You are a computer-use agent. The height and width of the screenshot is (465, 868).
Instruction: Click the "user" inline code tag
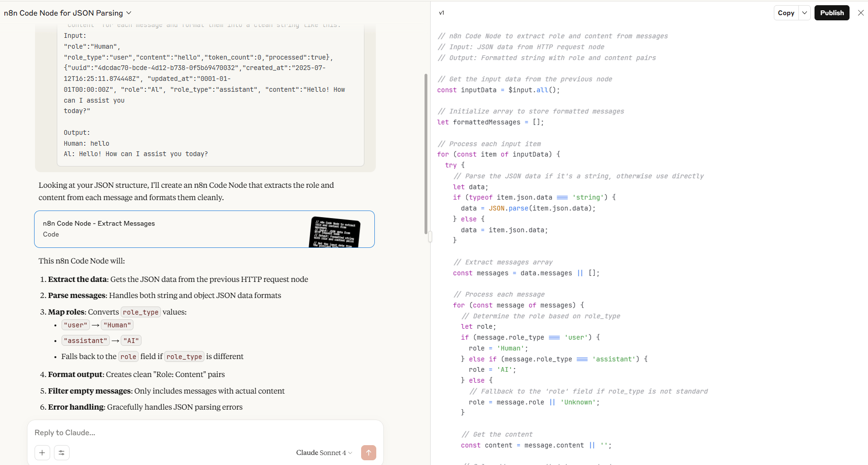[76, 325]
